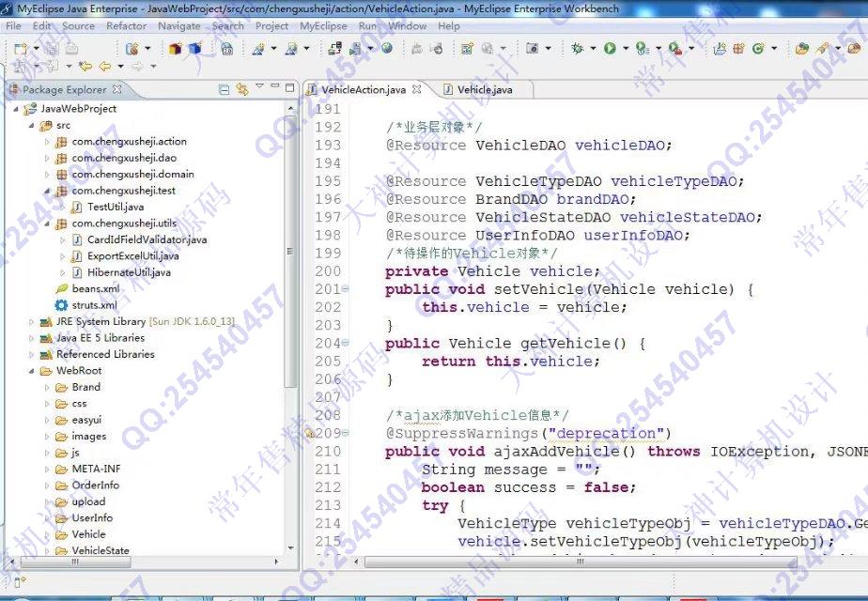The height and width of the screenshot is (601, 868).
Task: Open the dropdown beside the New icon
Action: point(36,48)
